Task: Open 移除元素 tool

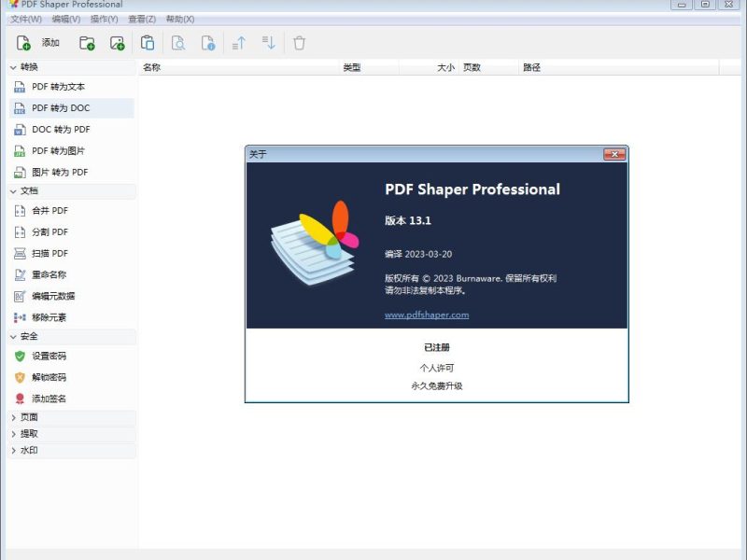Action: [72, 317]
